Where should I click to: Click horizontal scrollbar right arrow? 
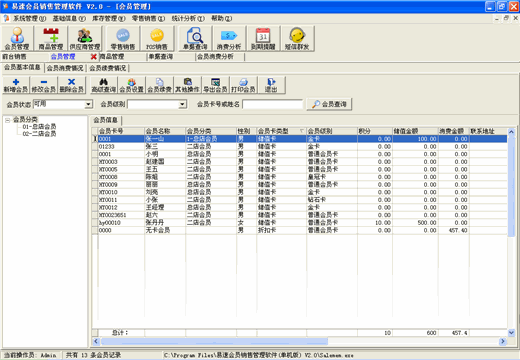pyautogui.click(x=503, y=341)
